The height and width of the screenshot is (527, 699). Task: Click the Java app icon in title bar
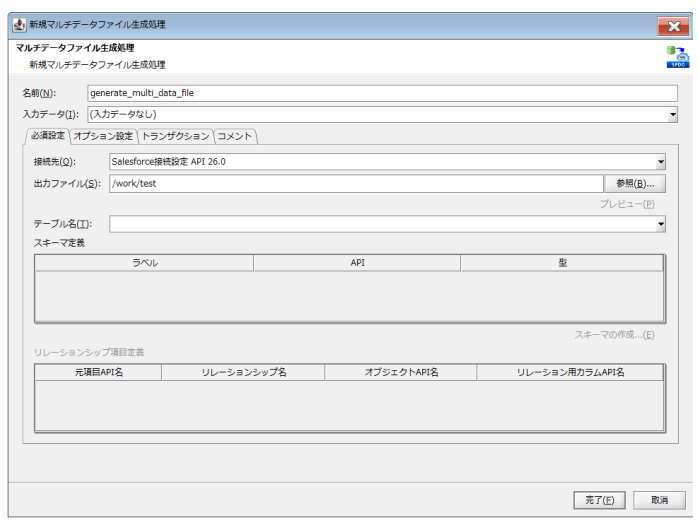coord(18,25)
